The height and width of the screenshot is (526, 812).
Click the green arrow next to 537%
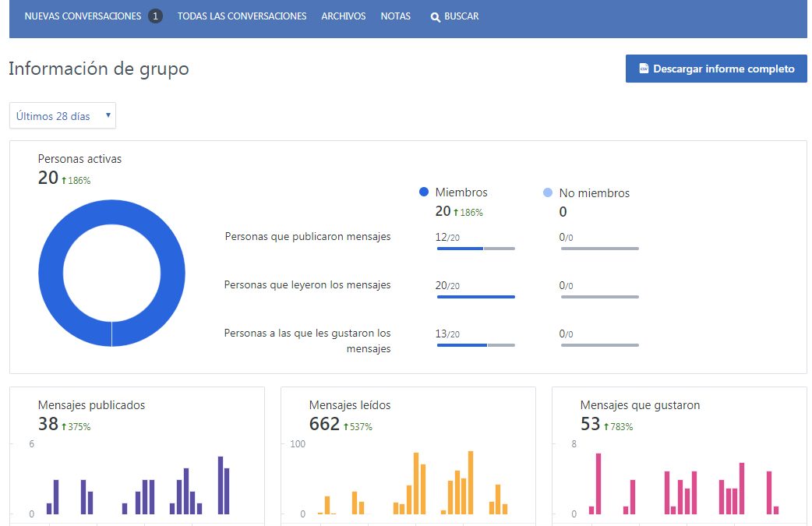[x=345, y=427]
